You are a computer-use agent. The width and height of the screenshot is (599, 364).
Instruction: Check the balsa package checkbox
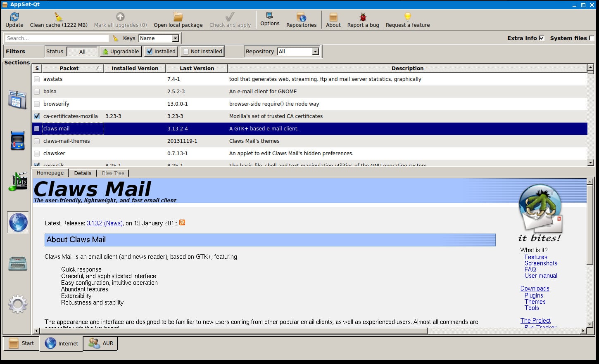click(37, 92)
